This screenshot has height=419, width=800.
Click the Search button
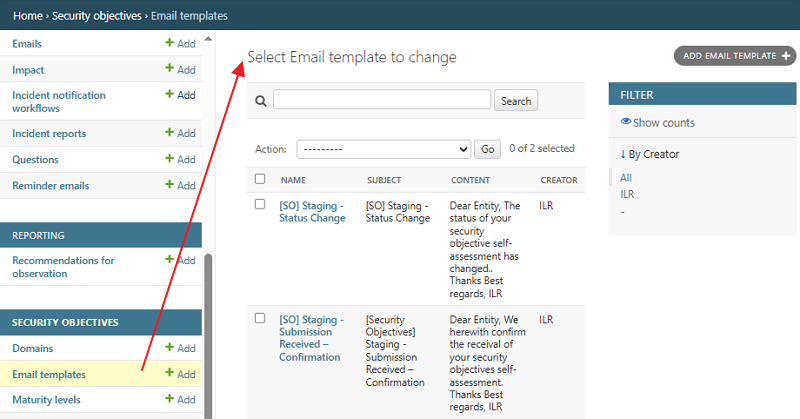[516, 101]
